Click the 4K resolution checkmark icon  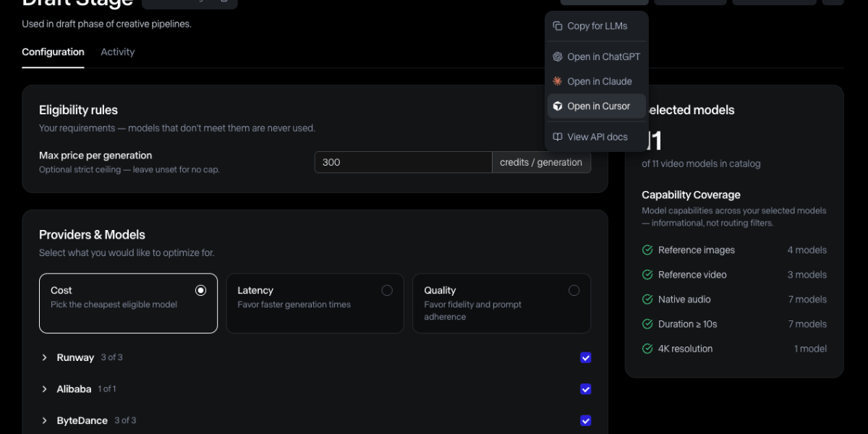pos(647,349)
